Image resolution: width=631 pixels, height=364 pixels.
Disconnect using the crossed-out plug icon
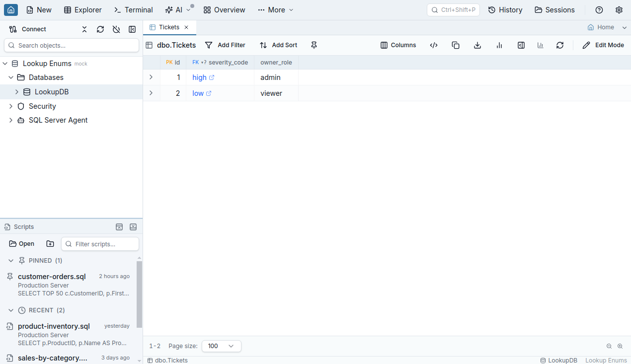pos(116,29)
